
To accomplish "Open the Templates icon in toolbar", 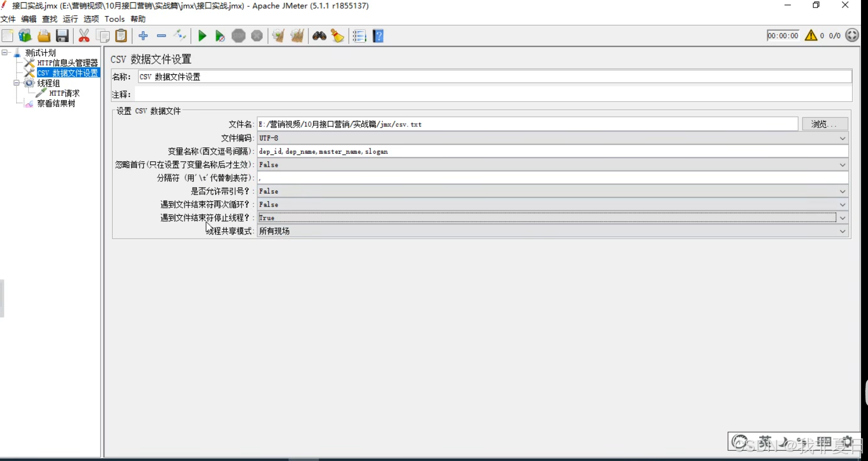I will 25,36.
